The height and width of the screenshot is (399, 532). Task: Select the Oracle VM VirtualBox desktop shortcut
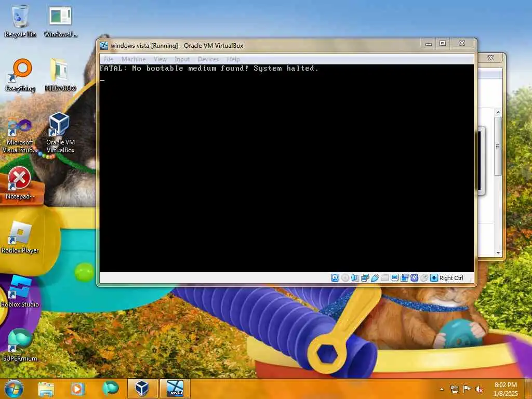coord(60,133)
